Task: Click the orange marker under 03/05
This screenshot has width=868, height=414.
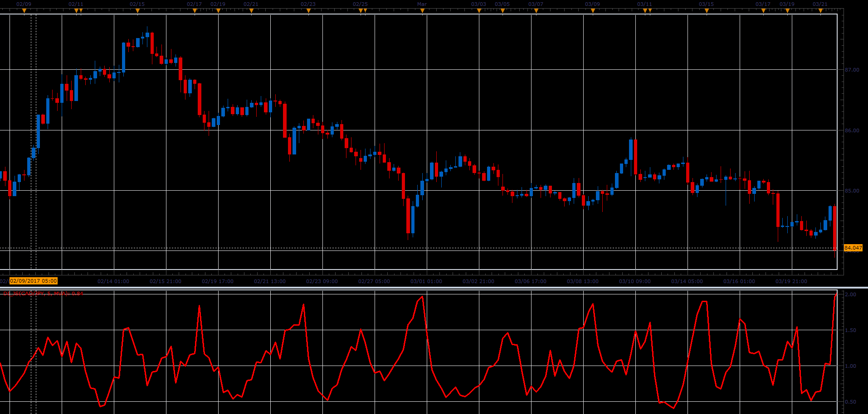Action: (502, 11)
